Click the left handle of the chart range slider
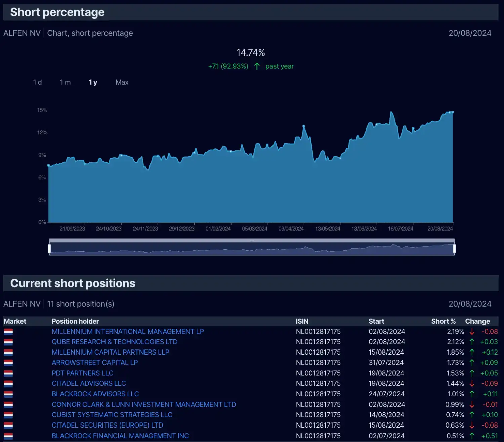 (49, 249)
